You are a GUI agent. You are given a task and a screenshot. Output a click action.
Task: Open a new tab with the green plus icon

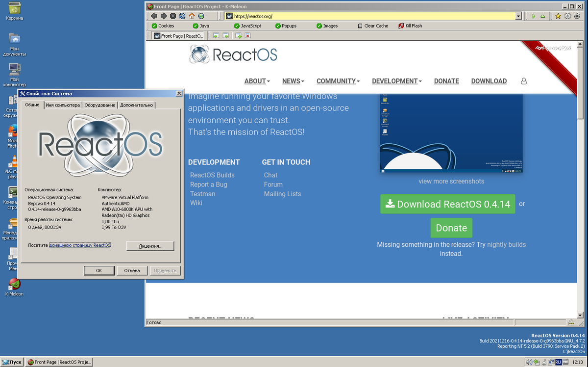pyautogui.click(x=238, y=36)
